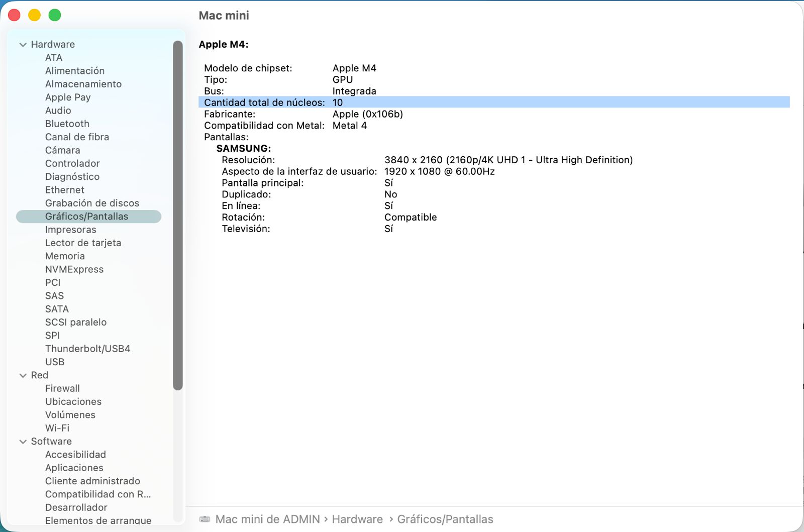Viewport: 804px width, 532px height.
Task: Click Hardware in the path bar
Action: (357, 519)
